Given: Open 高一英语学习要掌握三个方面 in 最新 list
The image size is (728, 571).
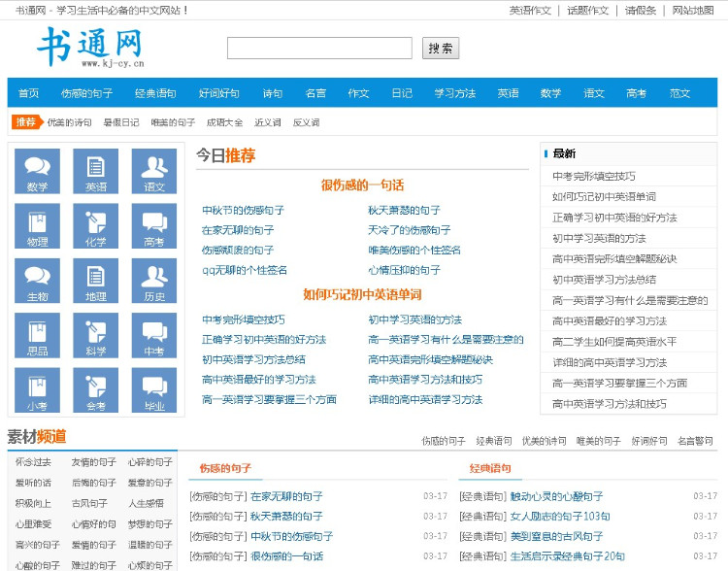Looking at the screenshot, I should pyautogui.click(x=619, y=383).
